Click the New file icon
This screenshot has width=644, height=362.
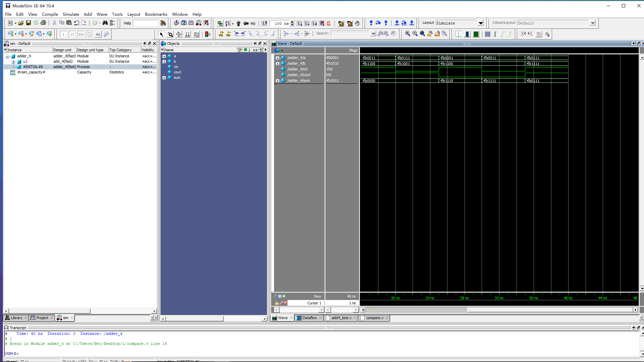(x=10, y=23)
